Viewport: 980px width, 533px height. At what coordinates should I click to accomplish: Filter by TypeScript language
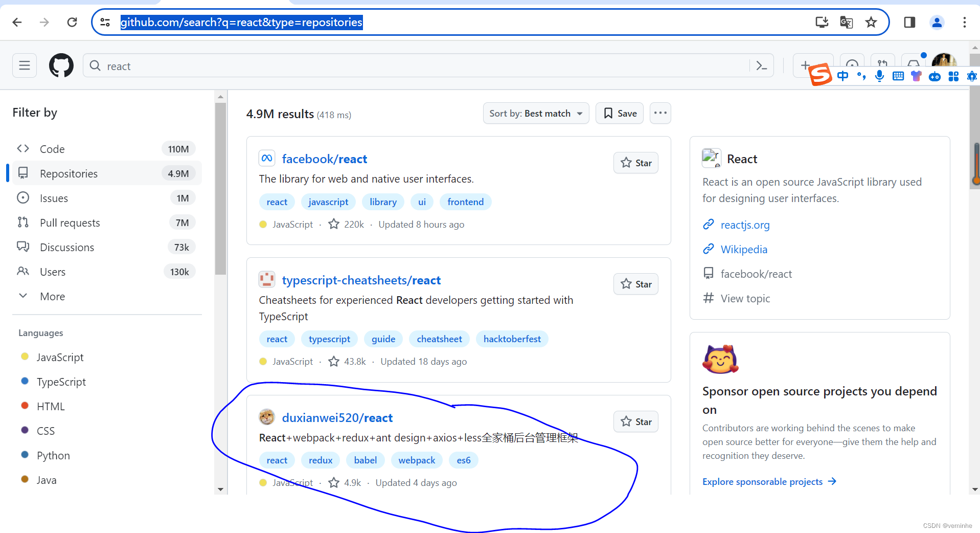(61, 382)
